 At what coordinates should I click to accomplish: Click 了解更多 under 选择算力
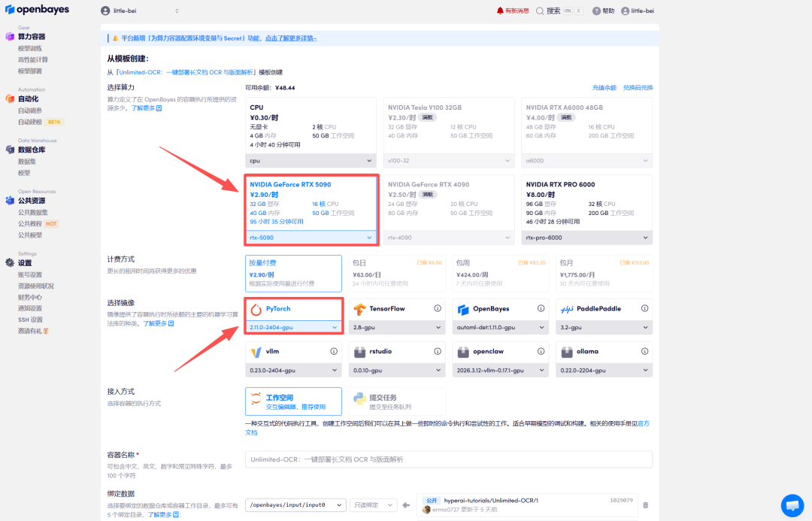pos(146,108)
